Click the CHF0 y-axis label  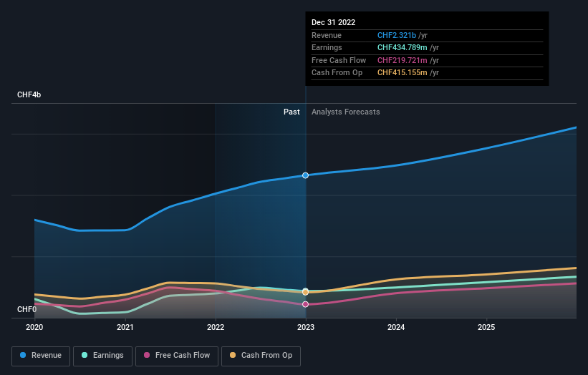(x=27, y=309)
